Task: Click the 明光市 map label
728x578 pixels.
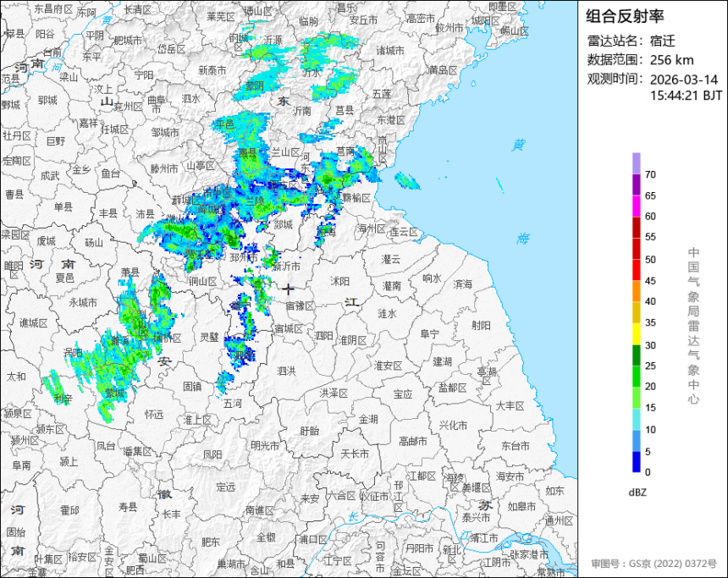Action: tap(265, 445)
